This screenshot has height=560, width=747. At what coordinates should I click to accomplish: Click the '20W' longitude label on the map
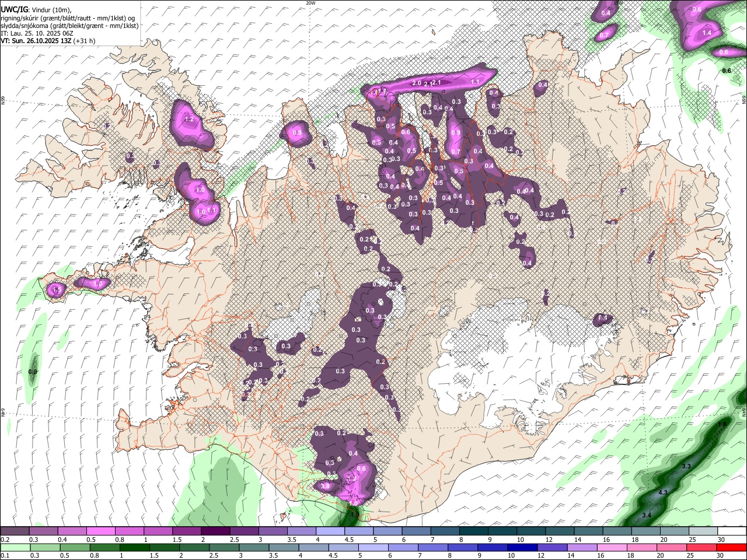310,3
